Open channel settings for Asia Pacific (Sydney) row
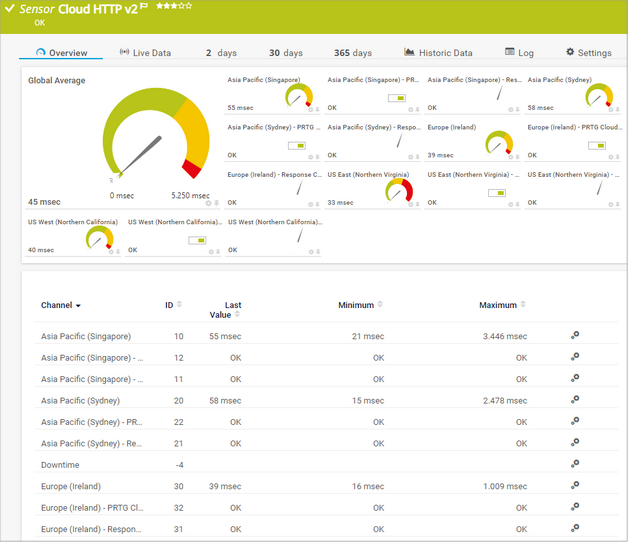 tap(575, 400)
